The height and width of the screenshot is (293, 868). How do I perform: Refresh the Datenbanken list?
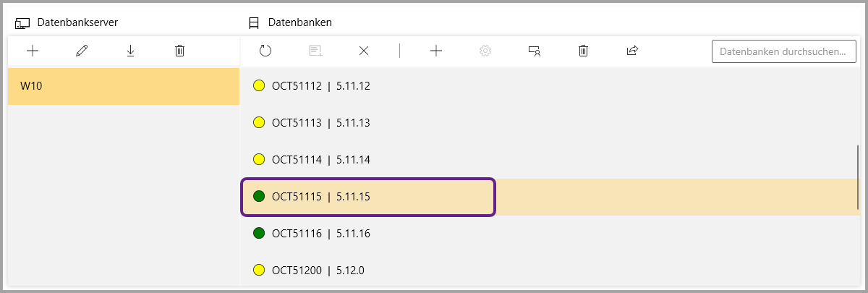point(265,51)
